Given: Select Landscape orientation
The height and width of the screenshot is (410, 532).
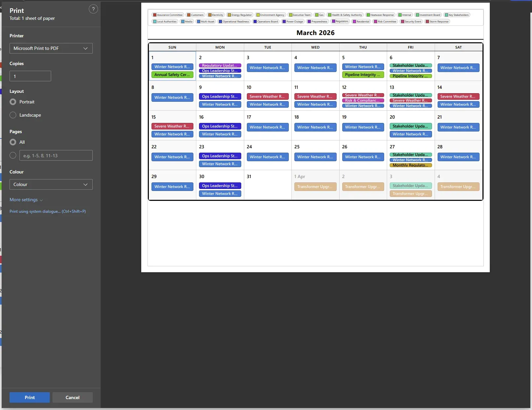Looking at the screenshot, I should pyautogui.click(x=13, y=115).
